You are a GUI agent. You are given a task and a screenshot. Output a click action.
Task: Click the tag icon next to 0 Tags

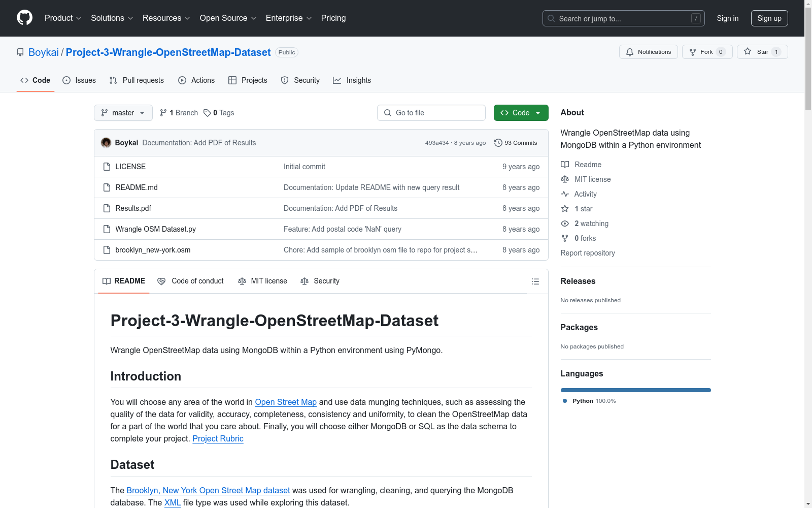[207, 113]
